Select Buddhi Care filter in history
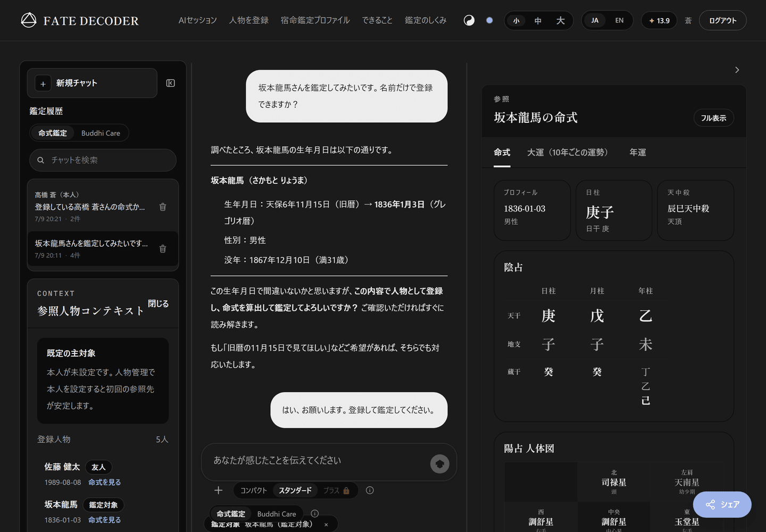Viewport: 766px width, 532px height. 101,133
